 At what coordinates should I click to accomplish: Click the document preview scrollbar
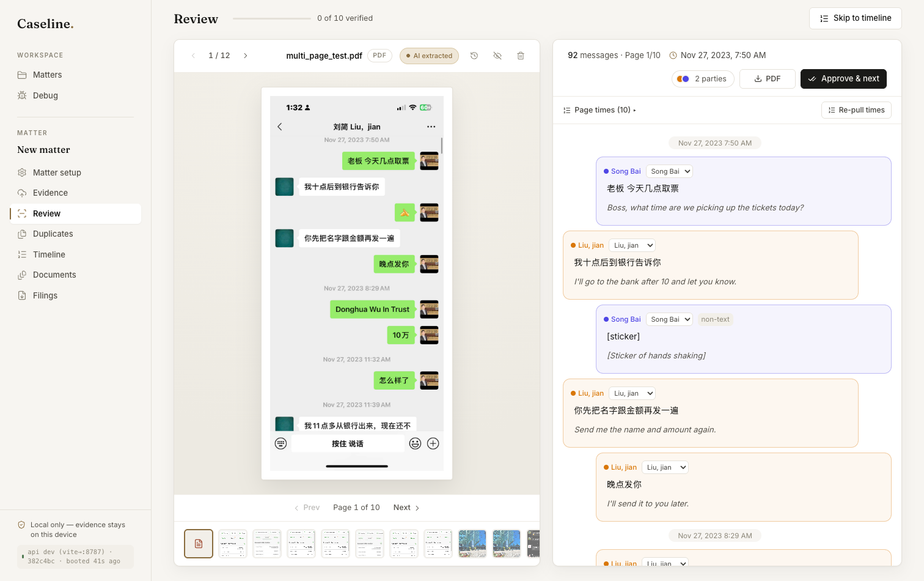point(442,146)
